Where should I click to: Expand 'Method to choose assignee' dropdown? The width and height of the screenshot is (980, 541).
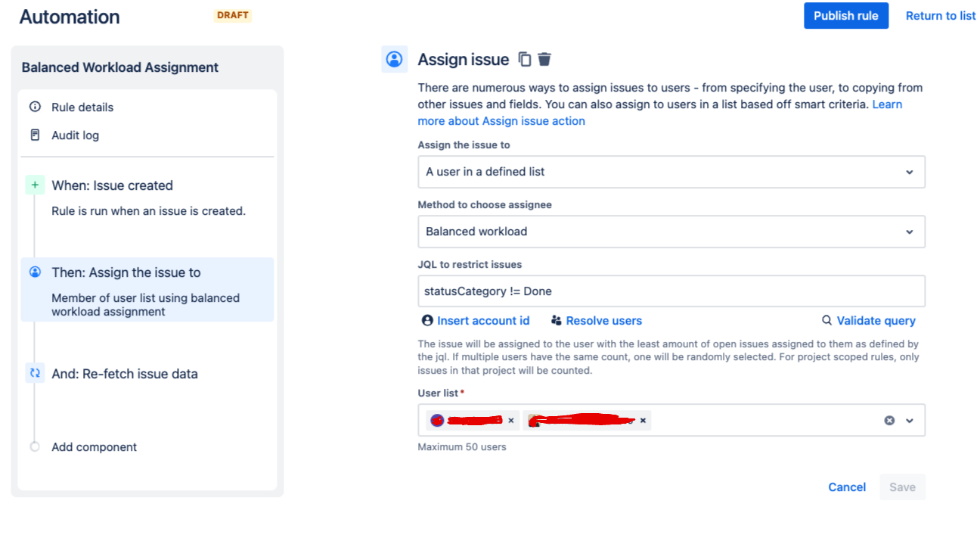click(x=671, y=232)
